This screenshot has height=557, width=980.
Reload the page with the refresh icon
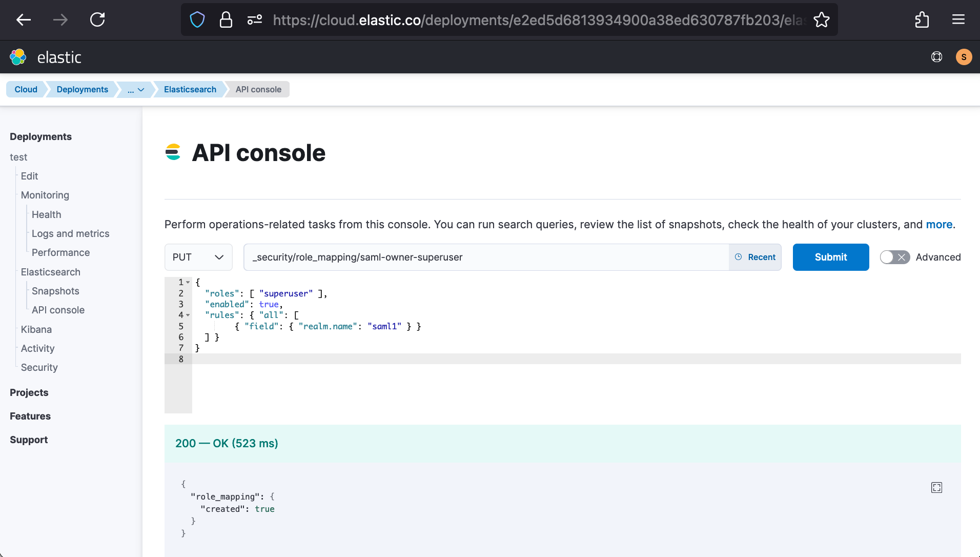(97, 20)
